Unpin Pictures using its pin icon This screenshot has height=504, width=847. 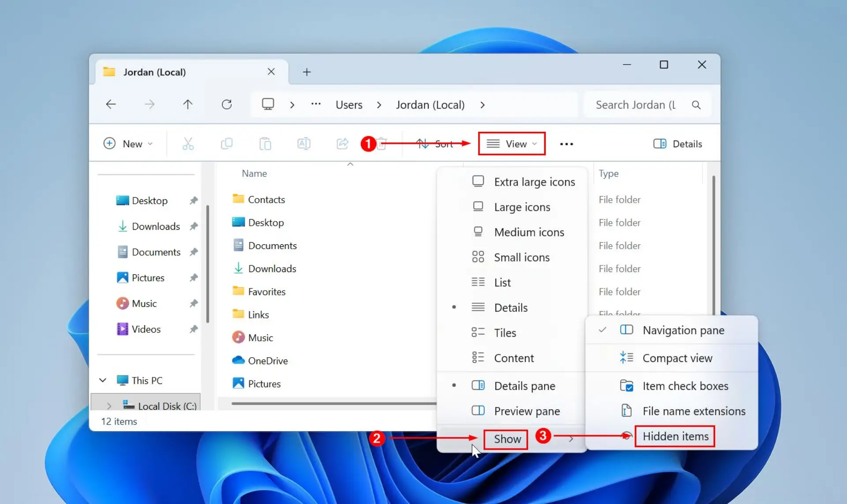coord(193,278)
